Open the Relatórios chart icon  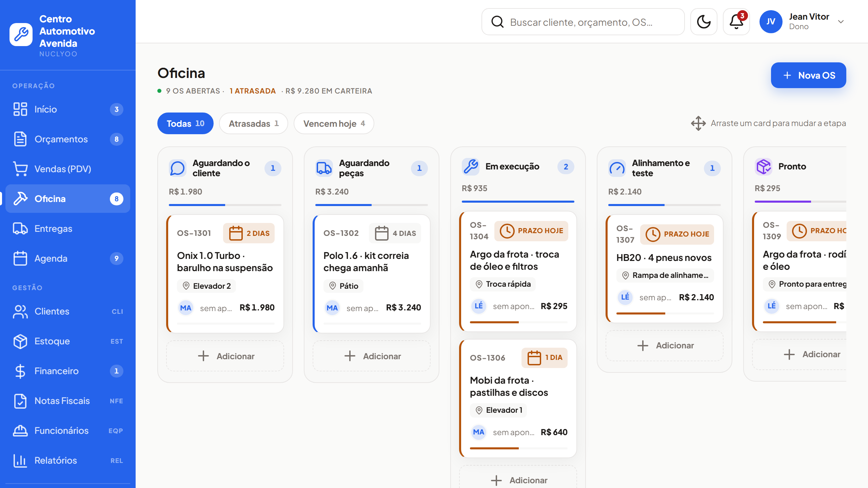(20, 460)
